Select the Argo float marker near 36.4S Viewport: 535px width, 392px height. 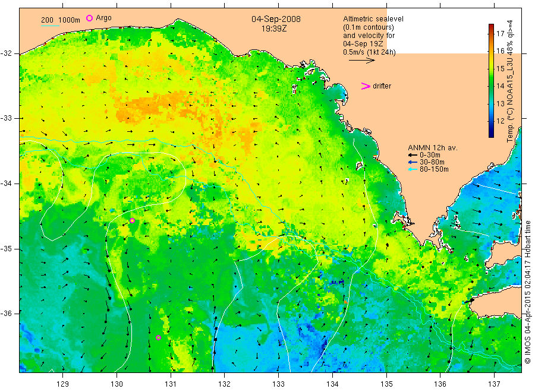[x=158, y=338]
